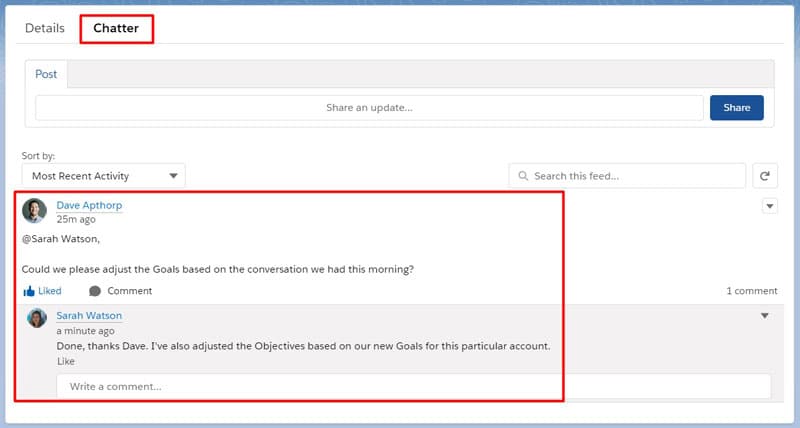Click the magnifier icon in feed search
800x428 pixels.
tap(522, 176)
